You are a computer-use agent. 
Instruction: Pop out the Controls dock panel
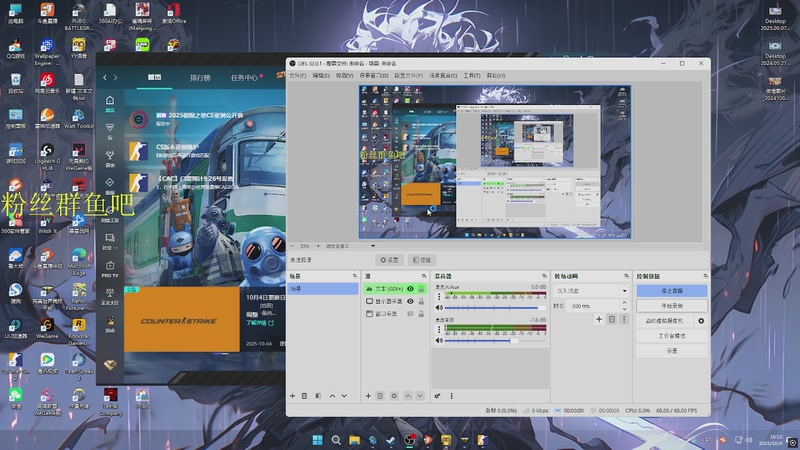(x=706, y=276)
